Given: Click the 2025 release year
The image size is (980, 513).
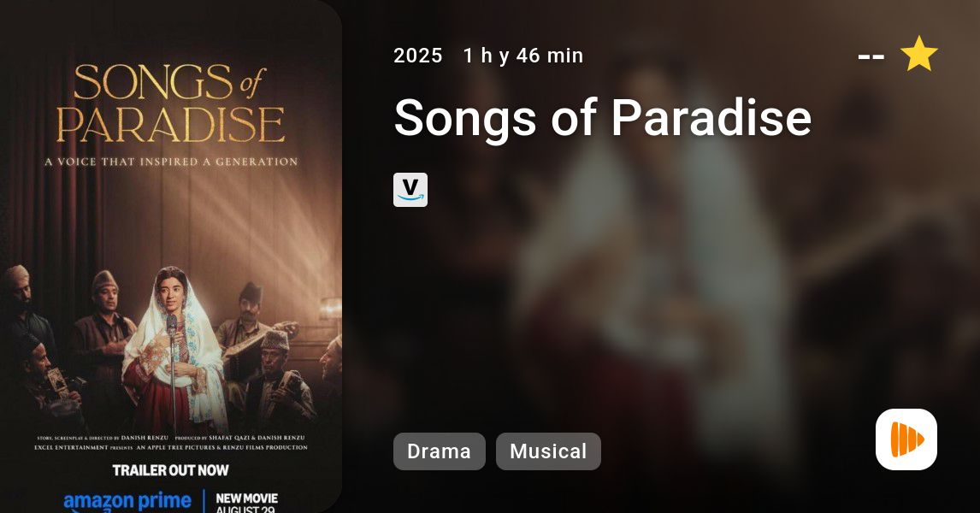Looking at the screenshot, I should click(x=418, y=56).
